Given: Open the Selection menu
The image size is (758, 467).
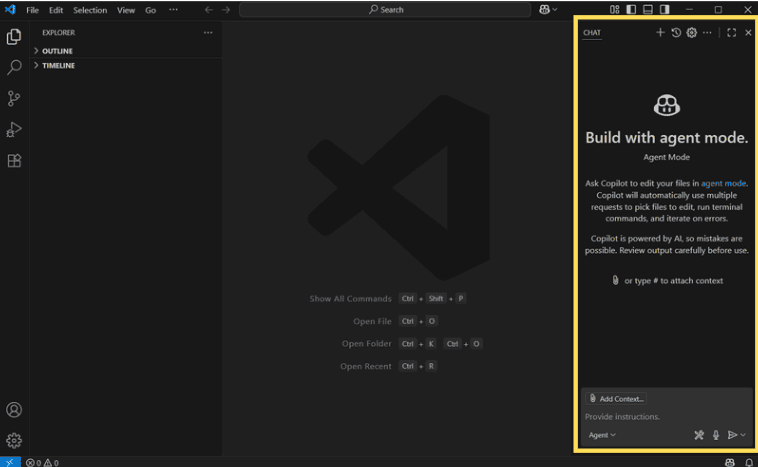Looking at the screenshot, I should tap(90, 10).
